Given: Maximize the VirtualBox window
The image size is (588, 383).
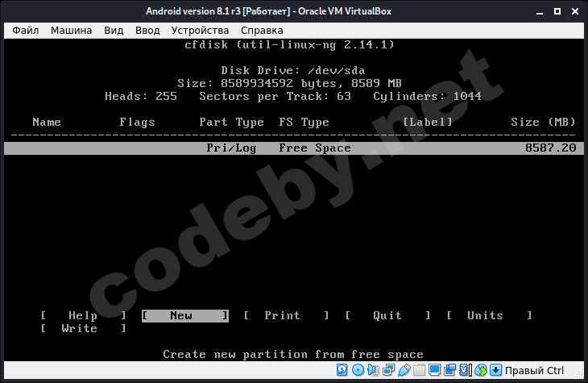Looking at the screenshot, I should pos(557,11).
